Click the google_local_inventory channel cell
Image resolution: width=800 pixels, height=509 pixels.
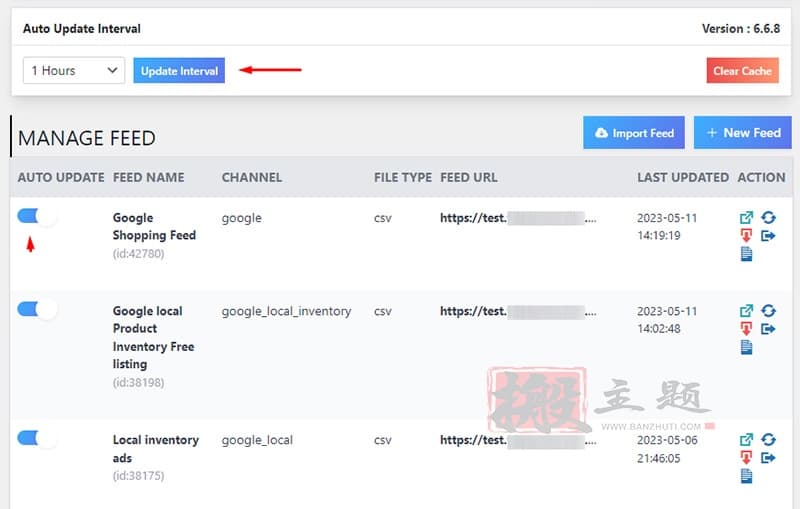point(286,311)
